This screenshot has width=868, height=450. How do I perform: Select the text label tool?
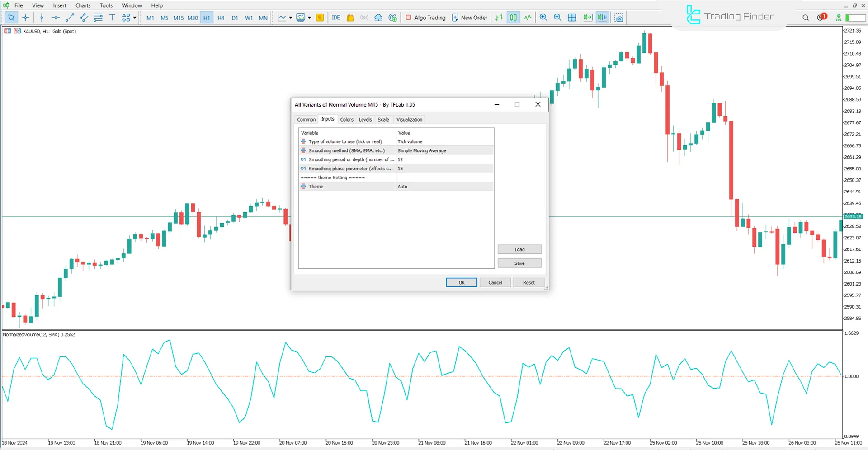pos(112,18)
